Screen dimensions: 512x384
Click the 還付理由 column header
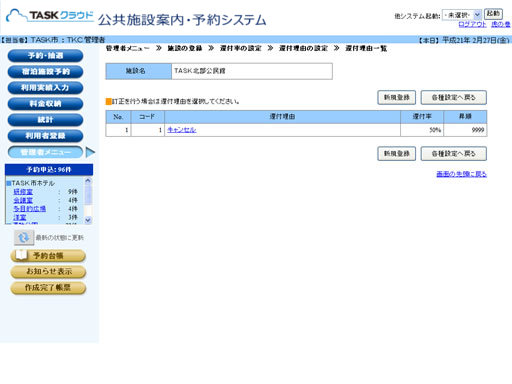click(x=282, y=117)
